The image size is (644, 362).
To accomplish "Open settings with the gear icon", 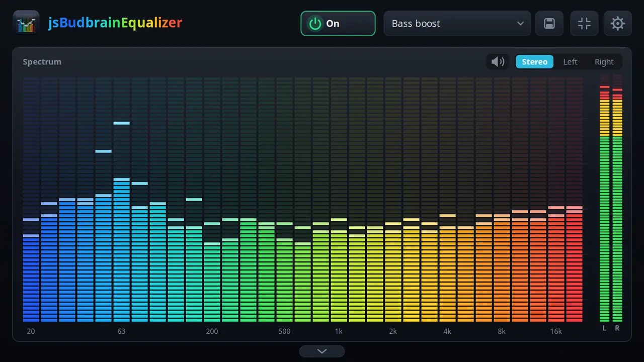I will click(618, 23).
